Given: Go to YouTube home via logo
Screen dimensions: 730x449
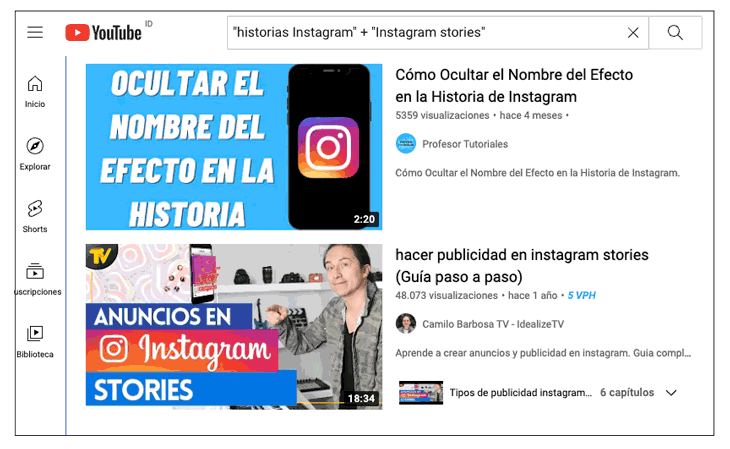Looking at the screenshot, I should pos(103,33).
